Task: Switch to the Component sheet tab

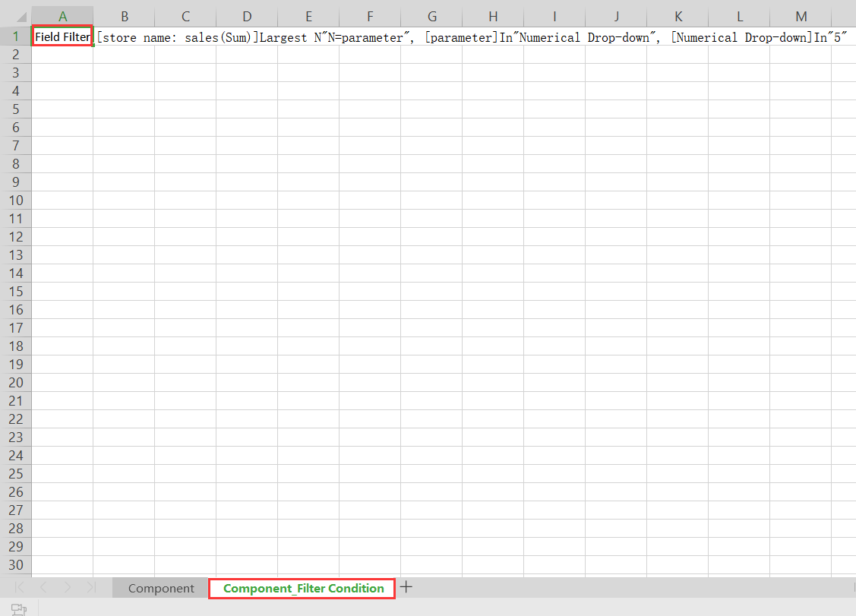Action: (x=161, y=588)
